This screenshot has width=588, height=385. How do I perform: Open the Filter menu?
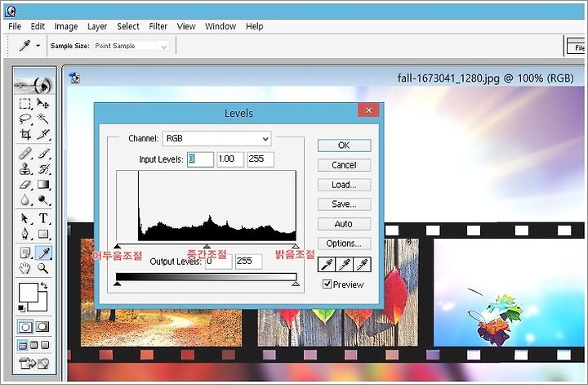(x=158, y=26)
